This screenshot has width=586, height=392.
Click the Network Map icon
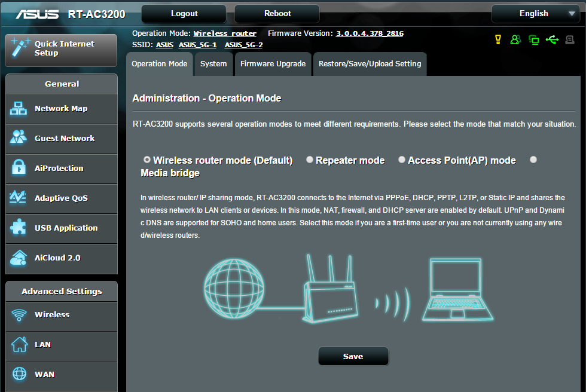[19, 109]
